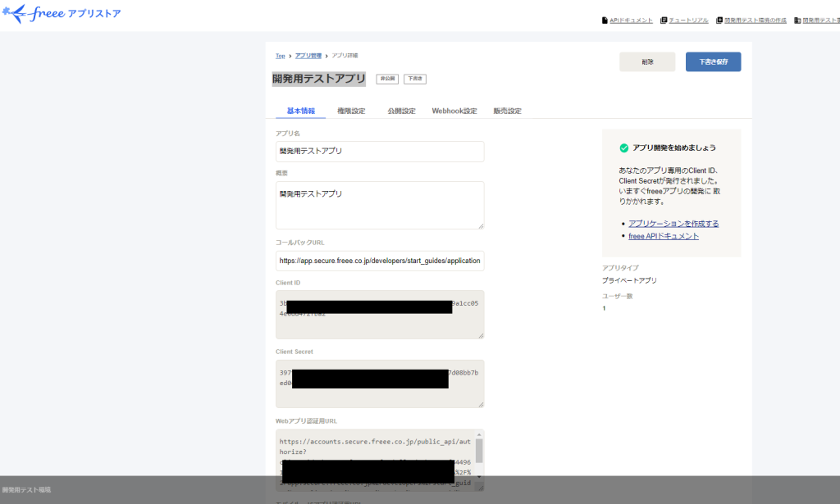Click the rightmost document icon in the header
Viewport: 840px width, 504px height.
point(797,19)
